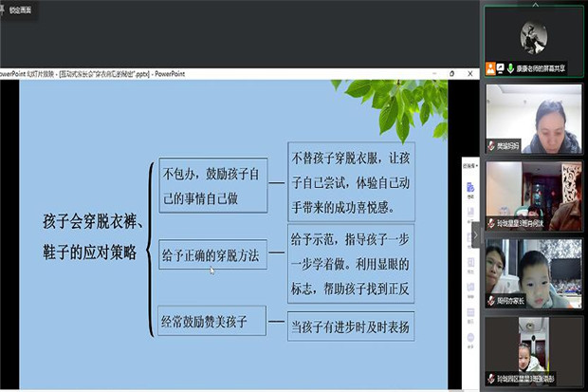Click the host's orange presenter icon
588x392 pixels.
tap(492, 68)
